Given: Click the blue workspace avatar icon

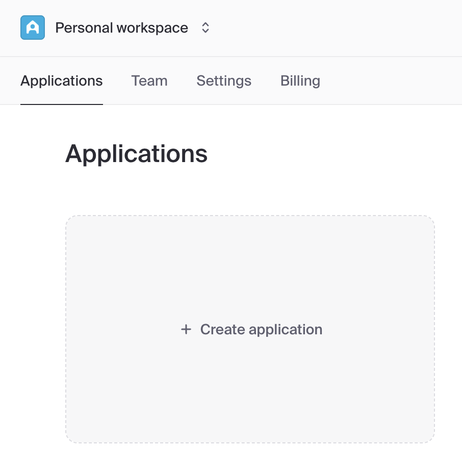Looking at the screenshot, I should click(33, 28).
